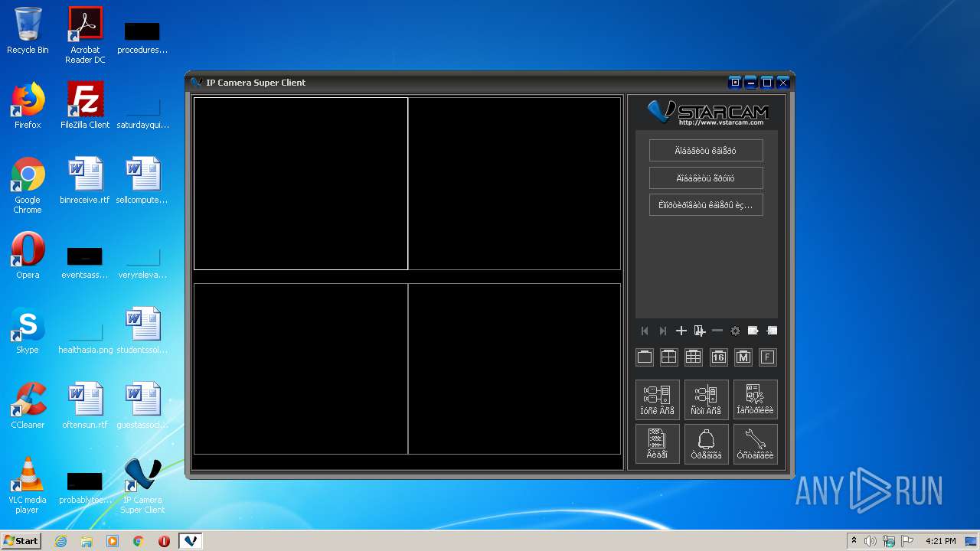
Task: Switch to single view layout
Action: [645, 357]
